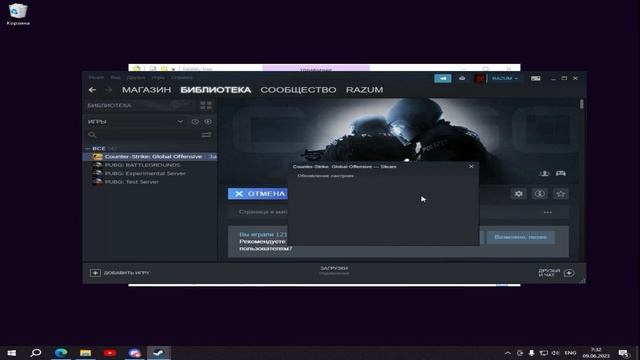640x360 pixels.
Task: Open the Windows notification center icon
Action: click(623, 353)
